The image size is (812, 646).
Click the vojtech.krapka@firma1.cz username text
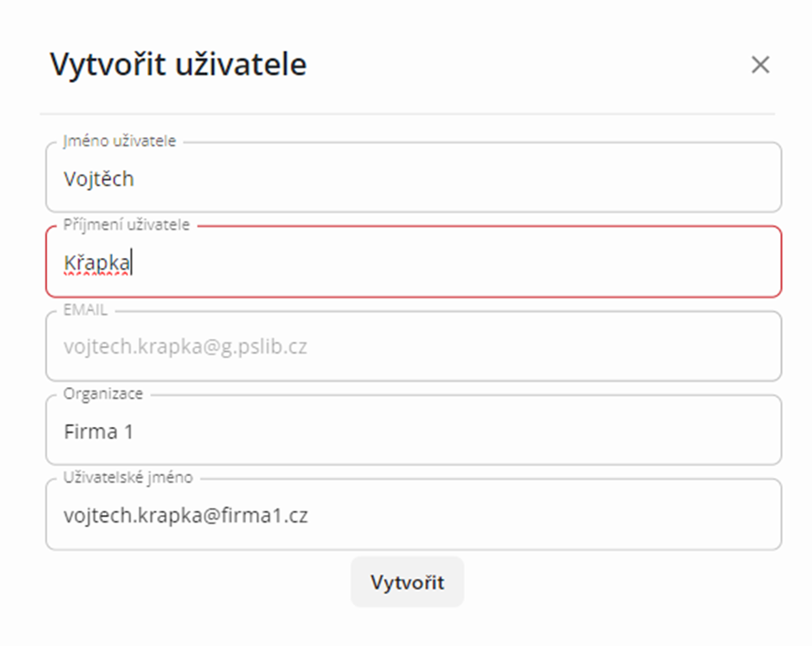[185, 516]
